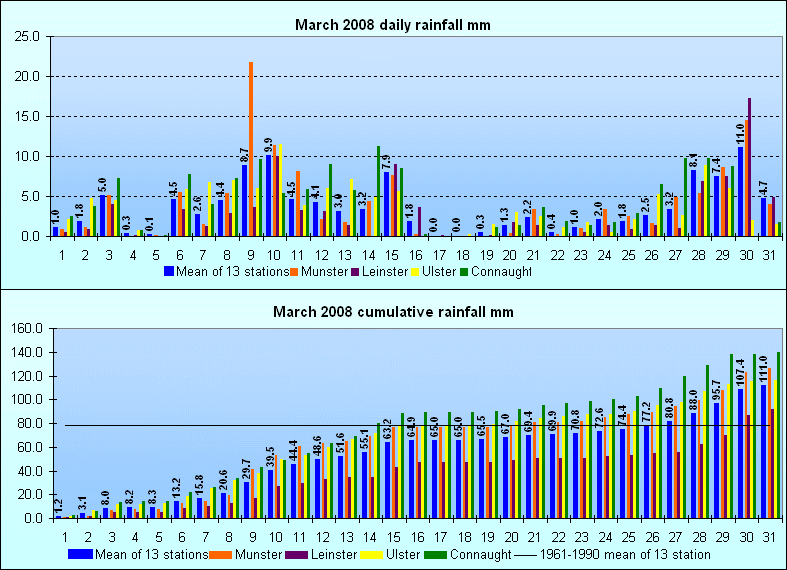Click the '4.7' data label on day 31

pos(763,189)
